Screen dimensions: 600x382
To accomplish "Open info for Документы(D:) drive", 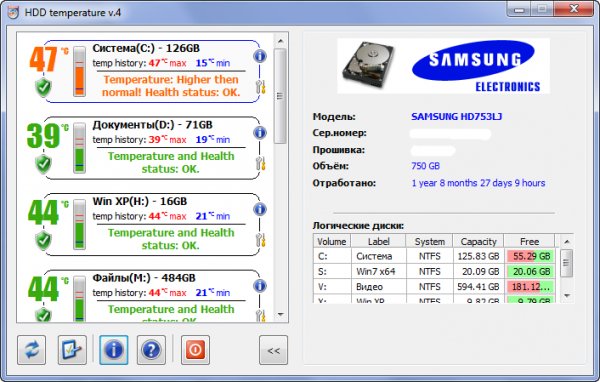I will [x=260, y=133].
